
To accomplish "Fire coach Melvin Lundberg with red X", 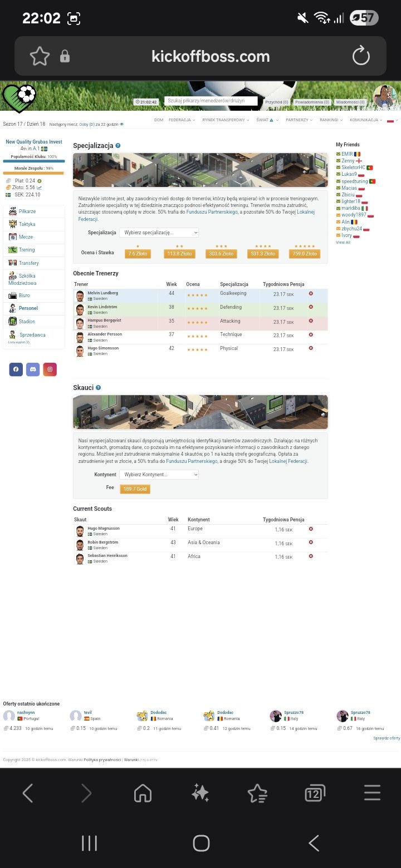I will coord(311,293).
